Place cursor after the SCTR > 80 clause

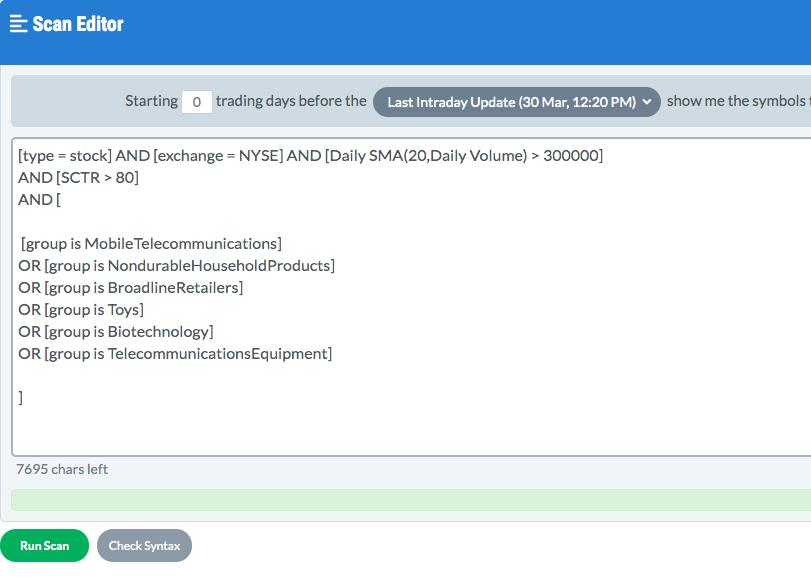pos(139,178)
